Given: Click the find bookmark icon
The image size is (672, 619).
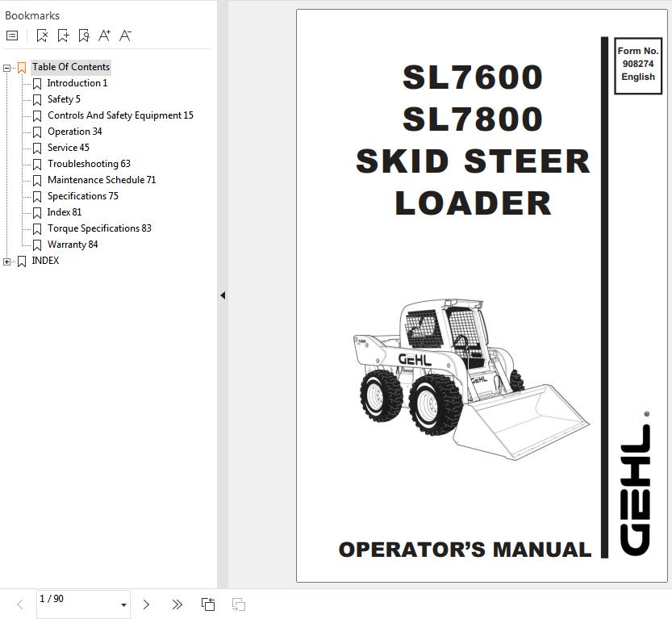Looking at the screenshot, I should pos(84,36).
